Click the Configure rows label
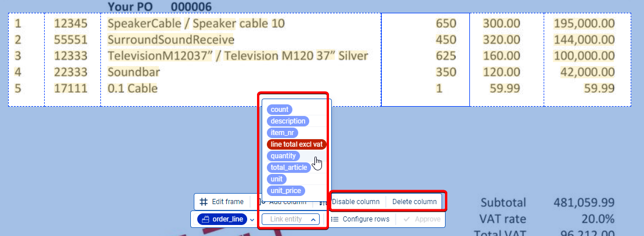Image resolution: width=644 pixels, height=236 pixels. pyautogui.click(x=366, y=219)
